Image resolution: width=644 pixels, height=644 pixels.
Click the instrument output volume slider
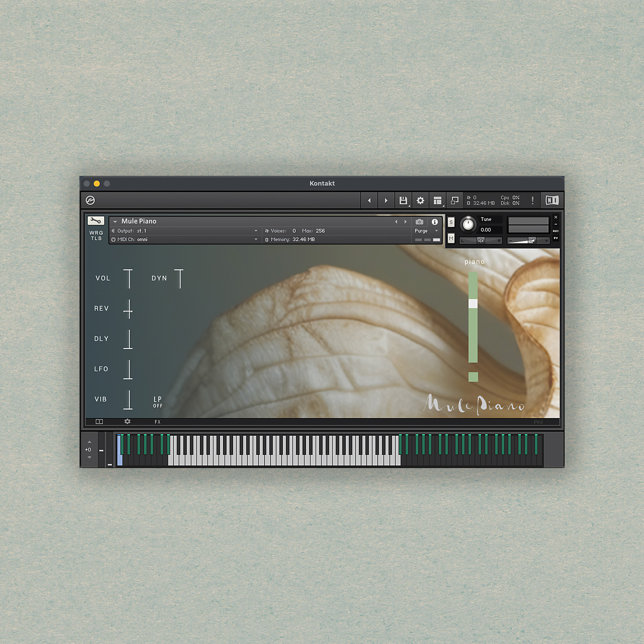(528, 241)
